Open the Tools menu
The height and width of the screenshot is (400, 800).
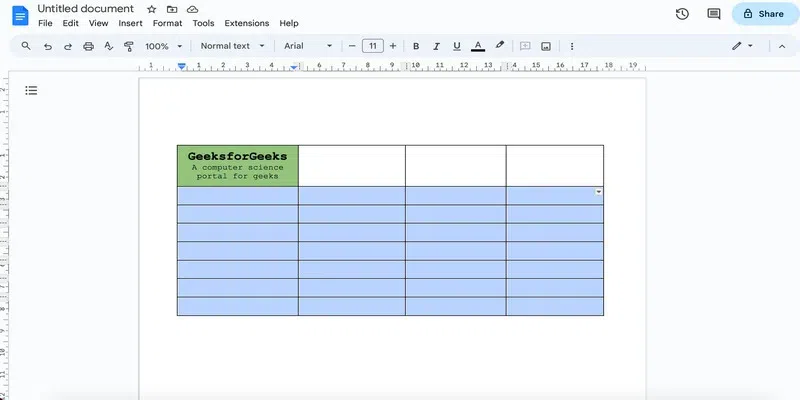click(x=203, y=23)
